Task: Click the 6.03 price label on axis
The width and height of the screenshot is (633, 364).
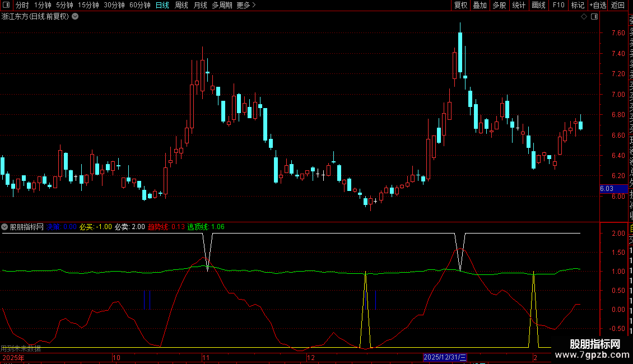Action: [613, 189]
